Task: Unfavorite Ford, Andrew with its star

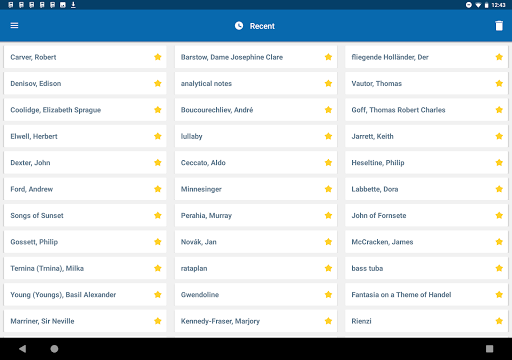Action: click(158, 189)
